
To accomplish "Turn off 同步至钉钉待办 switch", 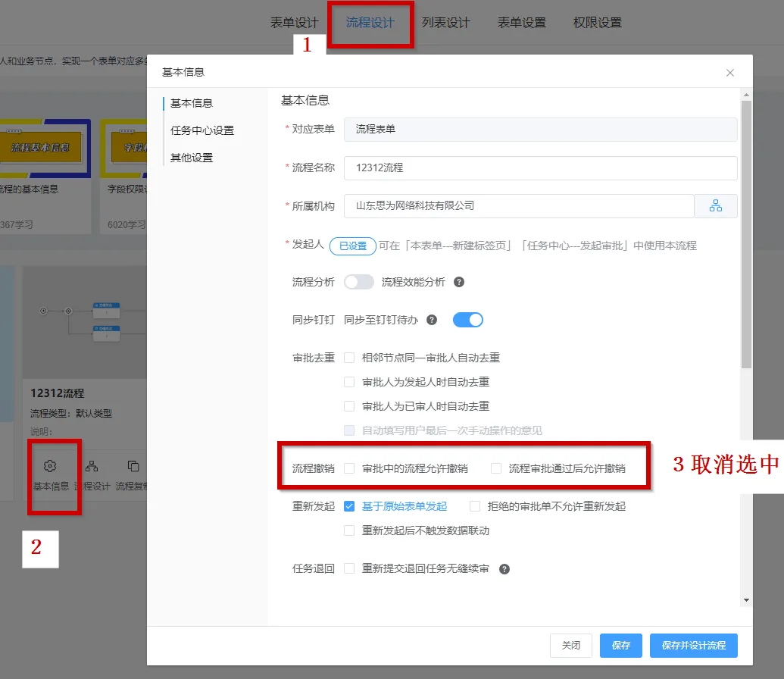I will pyautogui.click(x=467, y=320).
